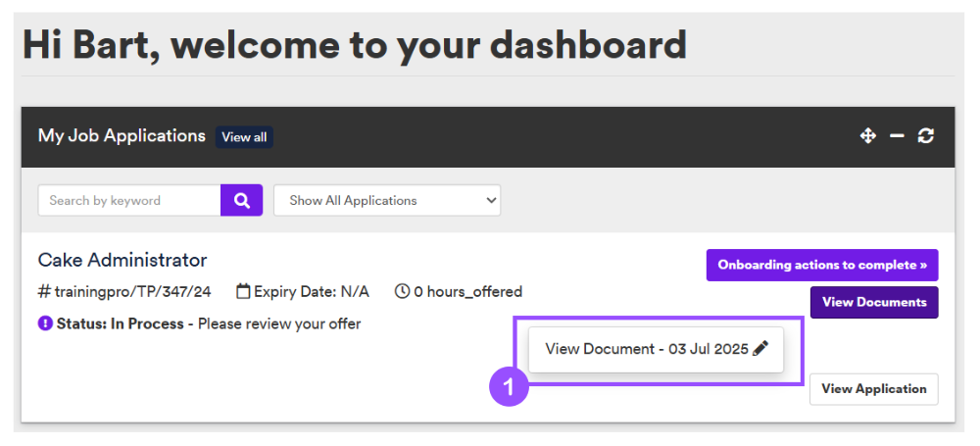Click the purple magnifier search button

click(241, 200)
